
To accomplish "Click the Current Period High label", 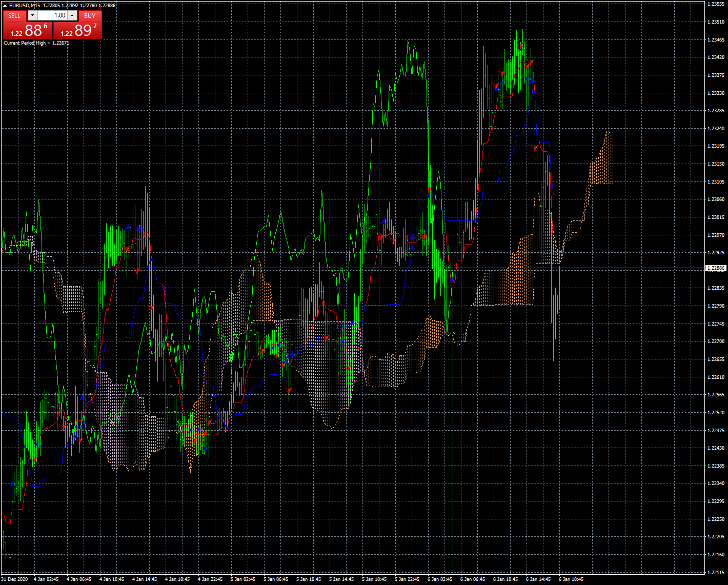I will tap(36, 43).
